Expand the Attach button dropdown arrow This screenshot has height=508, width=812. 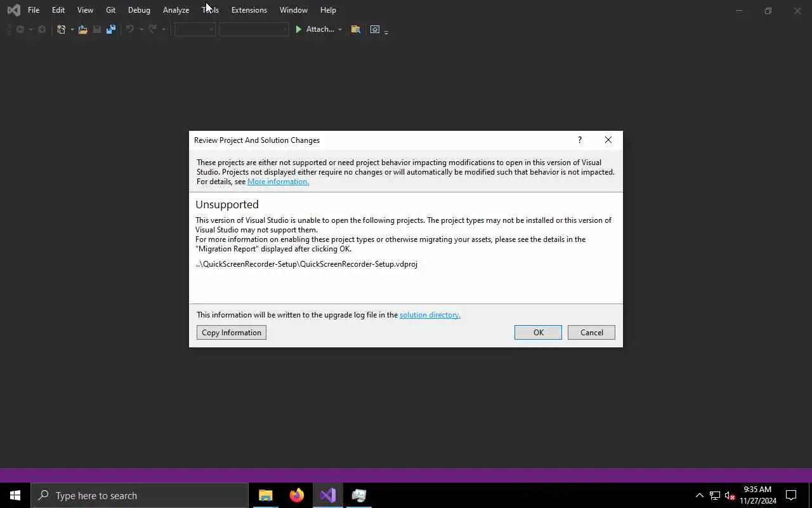click(x=340, y=29)
